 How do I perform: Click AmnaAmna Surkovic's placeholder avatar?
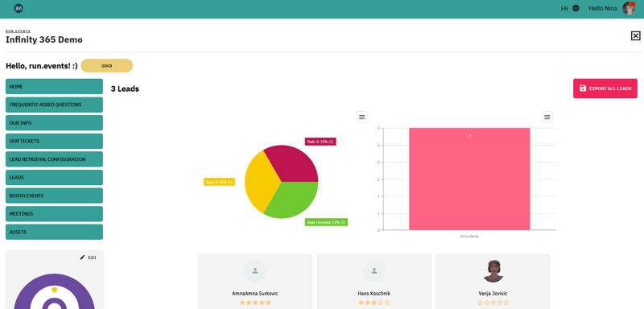tap(255, 271)
